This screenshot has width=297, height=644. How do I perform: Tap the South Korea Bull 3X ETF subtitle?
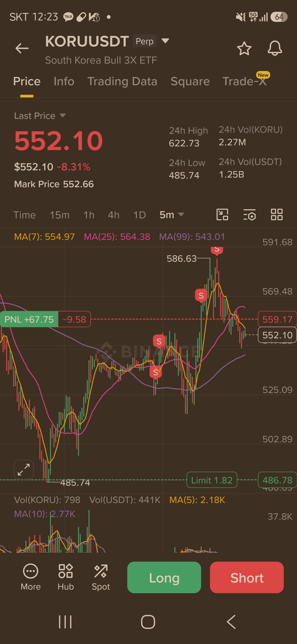101,60
